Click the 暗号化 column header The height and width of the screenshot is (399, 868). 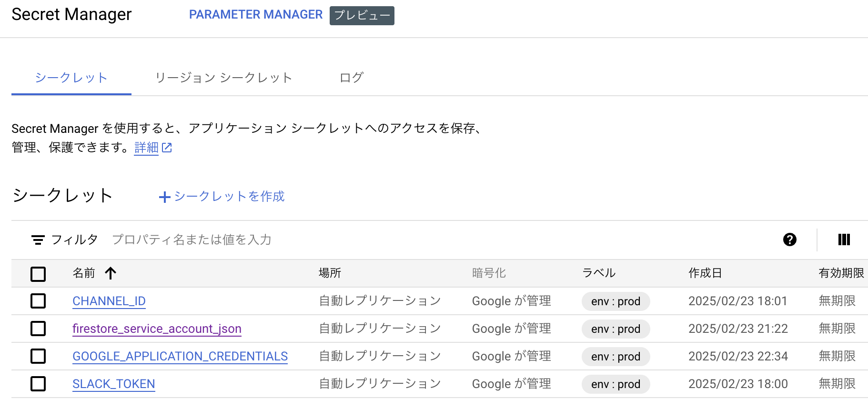[x=489, y=273]
